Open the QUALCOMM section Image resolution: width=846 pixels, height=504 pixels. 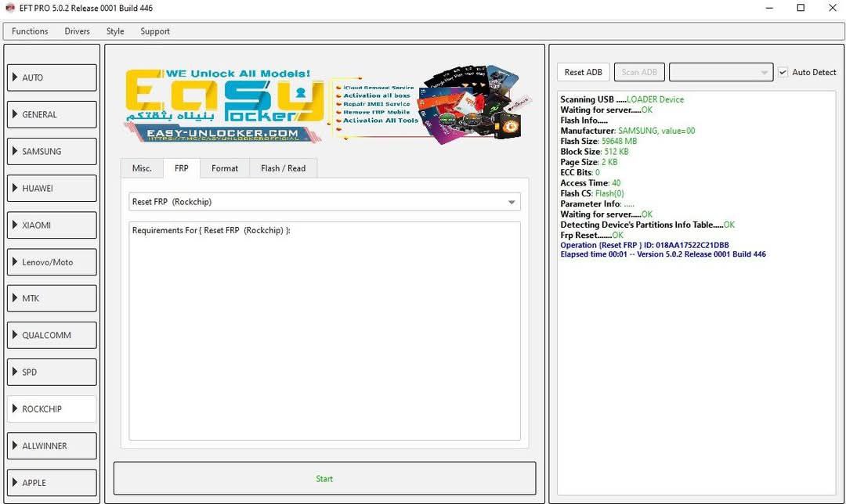[x=52, y=335]
